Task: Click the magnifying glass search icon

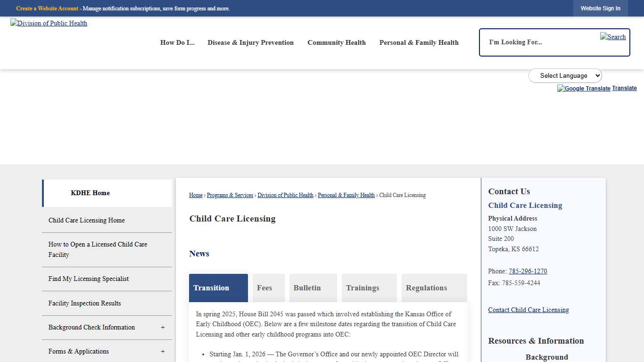Action: click(x=613, y=36)
